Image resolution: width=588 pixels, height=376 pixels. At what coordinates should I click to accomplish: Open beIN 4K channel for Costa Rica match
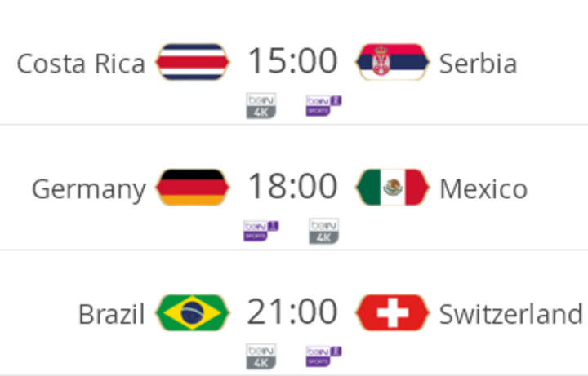coord(261,106)
